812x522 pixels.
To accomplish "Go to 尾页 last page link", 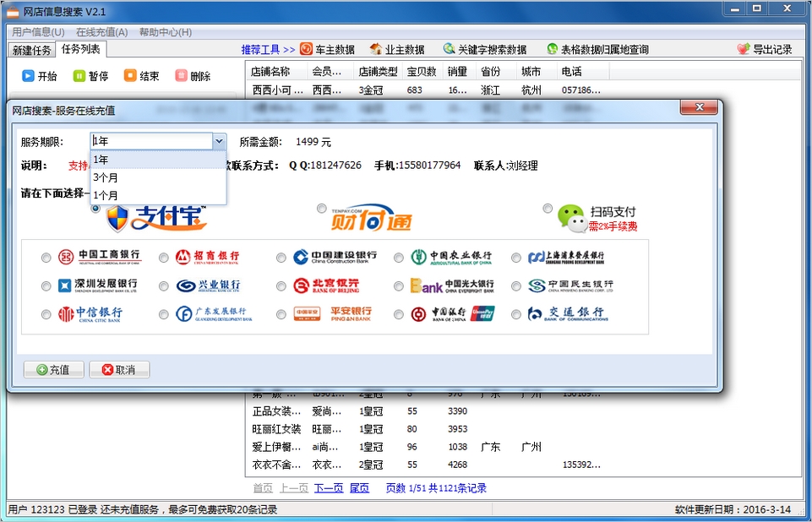I will [359, 488].
